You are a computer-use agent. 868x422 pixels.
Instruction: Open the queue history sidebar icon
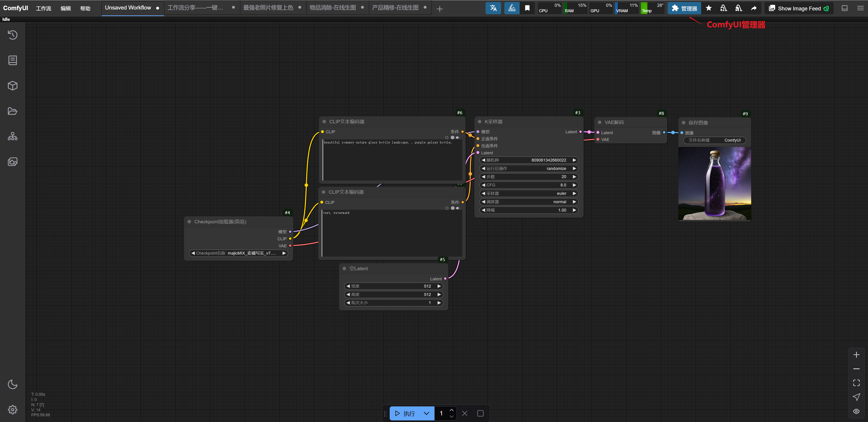click(12, 35)
